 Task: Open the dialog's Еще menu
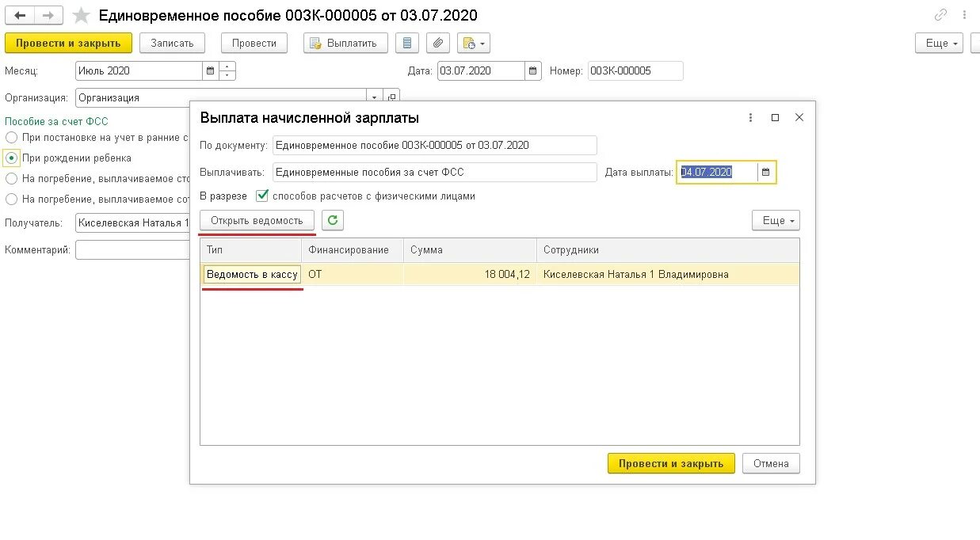point(776,220)
